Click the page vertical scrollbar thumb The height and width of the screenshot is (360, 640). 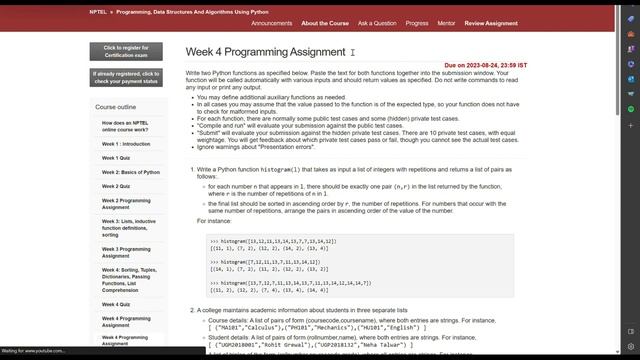coord(618,61)
